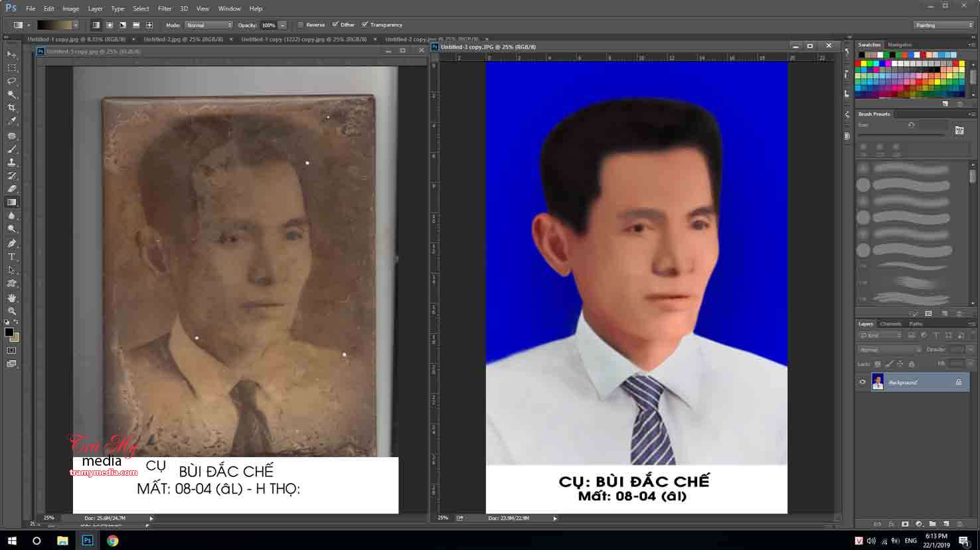
Task: Select the Healing Brush tool
Action: point(11,135)
